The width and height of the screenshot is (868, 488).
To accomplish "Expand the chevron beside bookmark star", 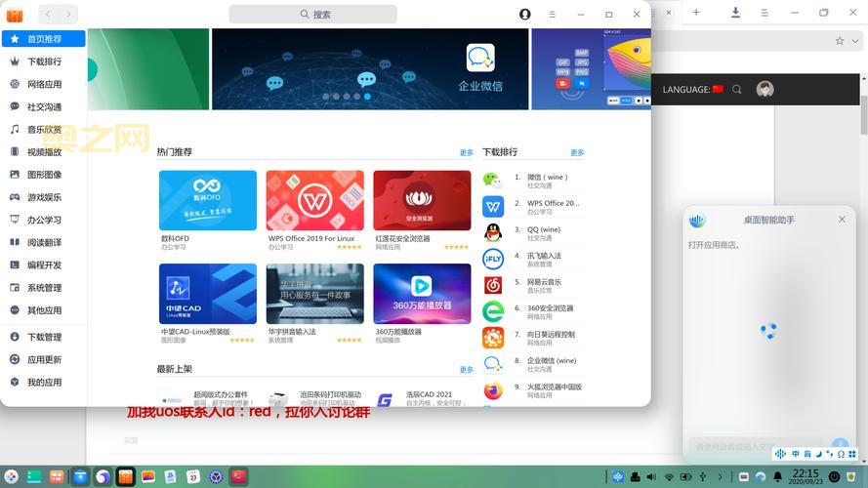I will pos(855,41).
